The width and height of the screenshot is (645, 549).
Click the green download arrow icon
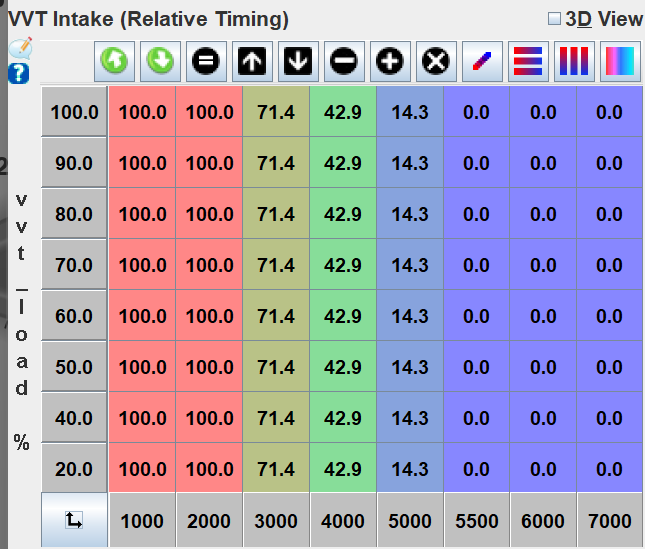point(161,61)
